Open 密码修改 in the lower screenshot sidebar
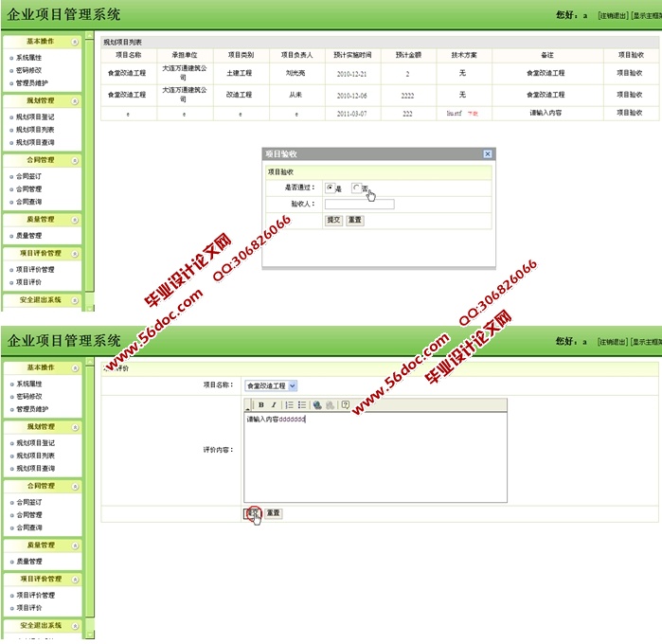662x644 pixels. (29, 397)
